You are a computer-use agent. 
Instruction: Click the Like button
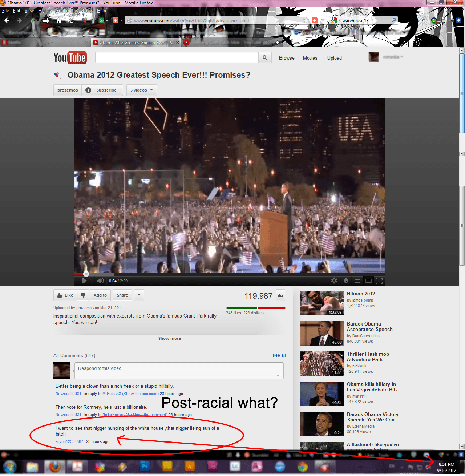pos(65,295)
